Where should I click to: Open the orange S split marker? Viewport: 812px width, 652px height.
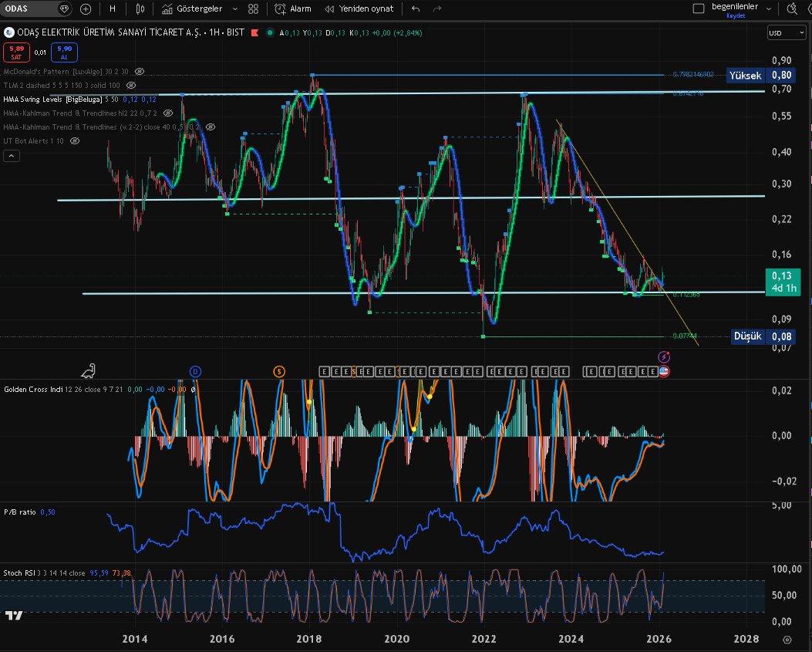(279, 372)
